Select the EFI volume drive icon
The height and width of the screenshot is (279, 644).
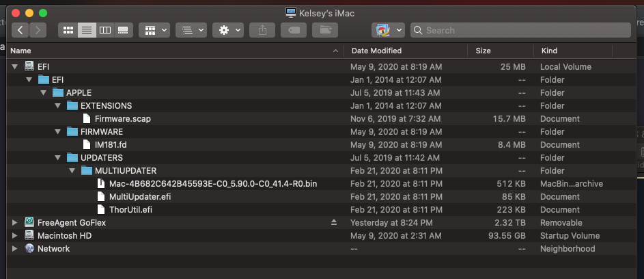click(x=29, y=66)
